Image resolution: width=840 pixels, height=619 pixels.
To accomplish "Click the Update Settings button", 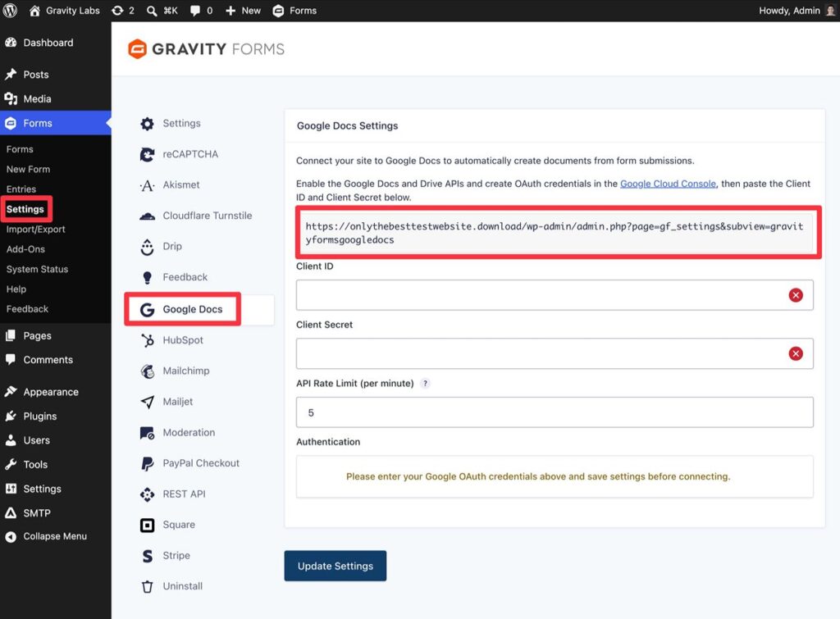I will (x=336, y=566).
